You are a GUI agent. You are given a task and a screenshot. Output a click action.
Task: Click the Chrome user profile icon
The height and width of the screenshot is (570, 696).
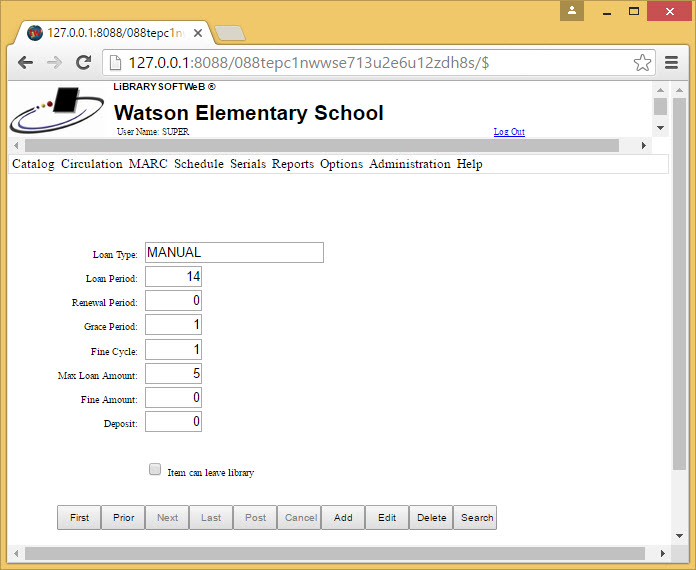pos(572,10)
